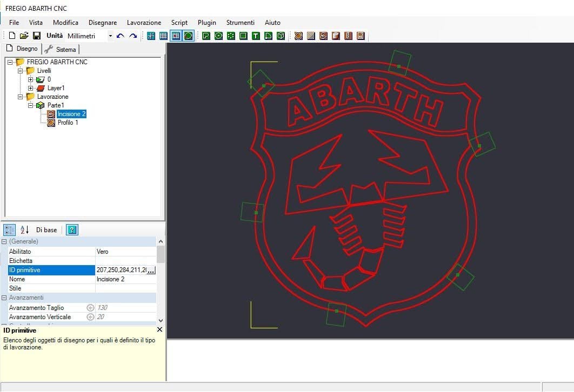This screenshot has width=574, height=392.
Task: Switch property grid to categorized view
Action: pyautogui.click(x=9, y=230)
